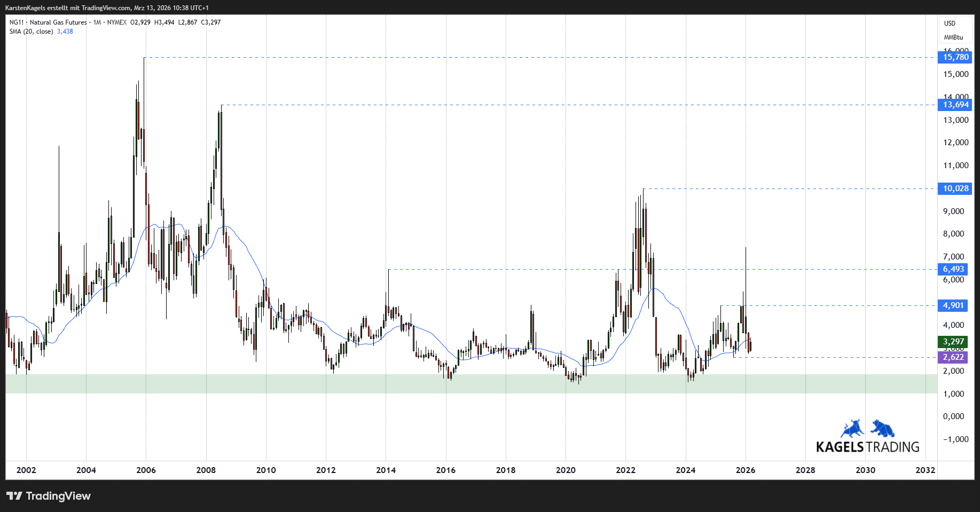This screenshot has width=980, height=512.
Task: Select the 2026 label on time axis
Action: point(745,470)
